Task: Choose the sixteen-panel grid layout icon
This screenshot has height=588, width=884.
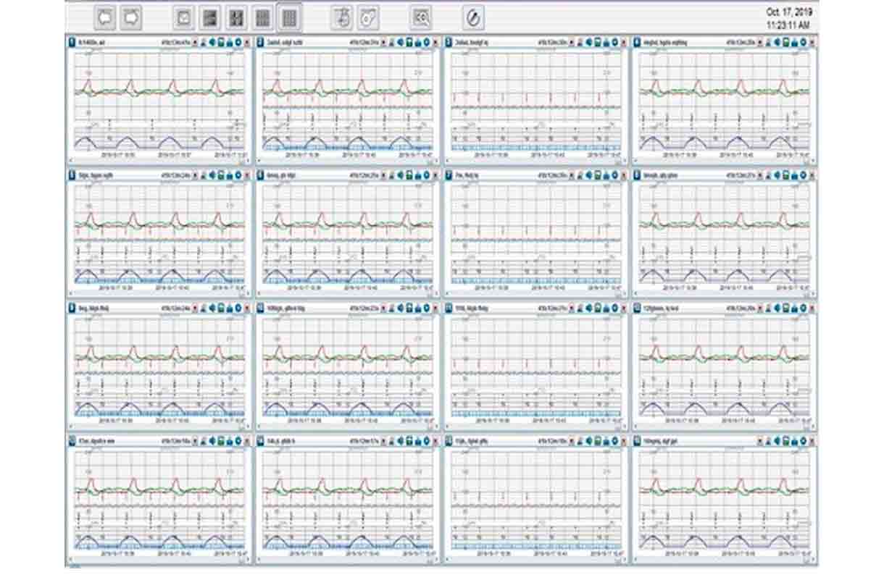Action: [x=289, y=17]
